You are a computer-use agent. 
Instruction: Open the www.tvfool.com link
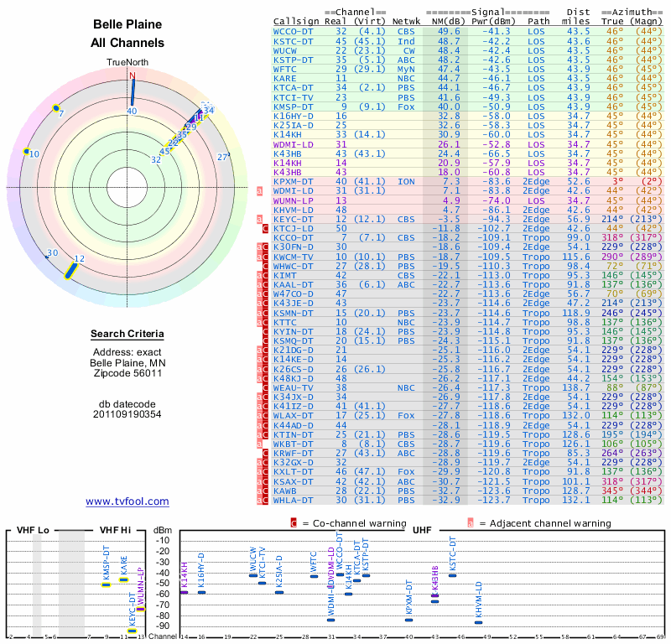[x=127, y=501]
